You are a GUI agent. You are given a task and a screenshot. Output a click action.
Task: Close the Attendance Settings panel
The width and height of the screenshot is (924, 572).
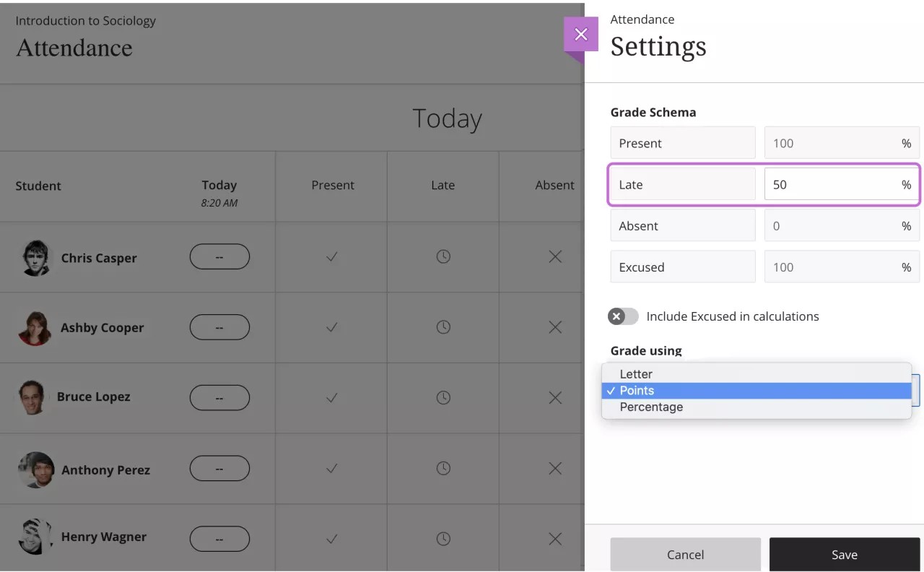581,34
